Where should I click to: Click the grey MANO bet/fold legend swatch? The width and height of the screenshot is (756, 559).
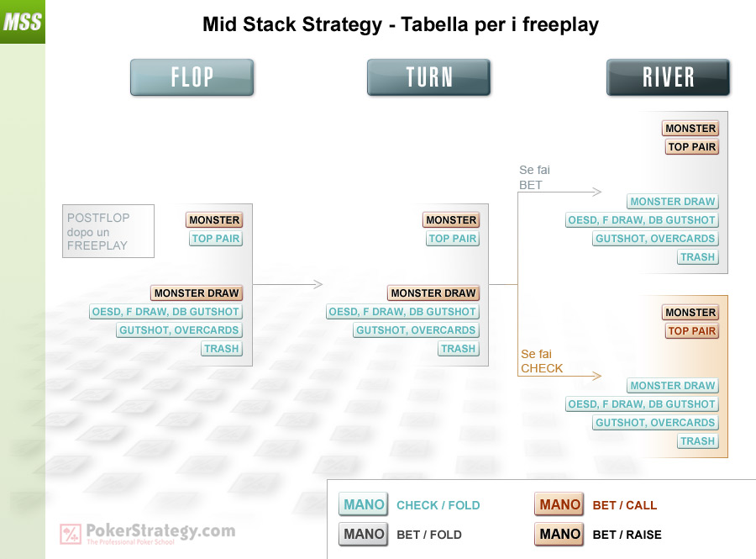363,534
